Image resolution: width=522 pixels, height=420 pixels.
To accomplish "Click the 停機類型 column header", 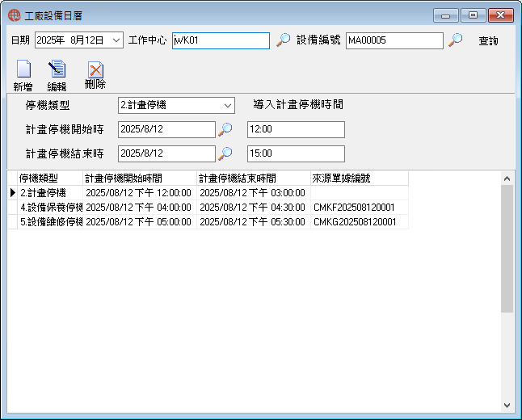I will coord(50,178).
